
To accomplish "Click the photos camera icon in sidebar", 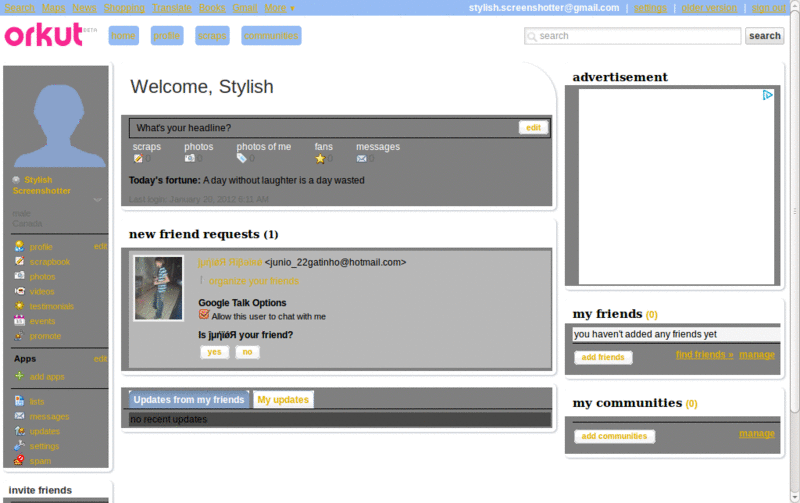I will tap(19, 276).
